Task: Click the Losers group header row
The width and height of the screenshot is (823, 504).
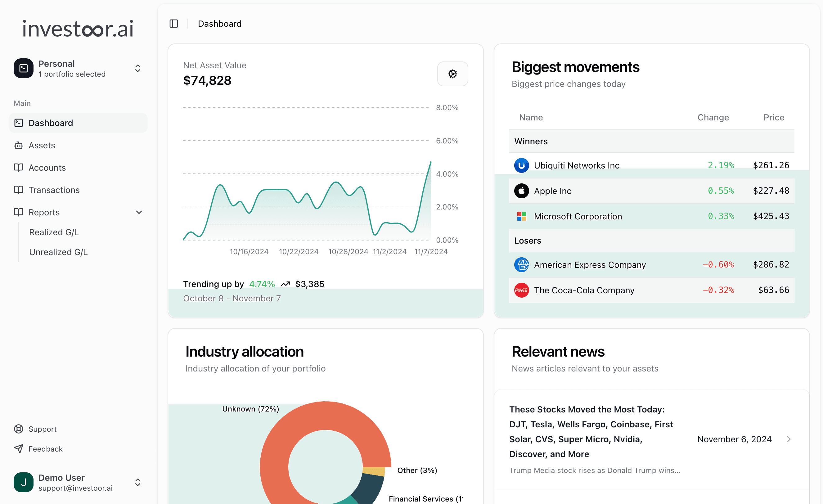Action: (651, 241)
